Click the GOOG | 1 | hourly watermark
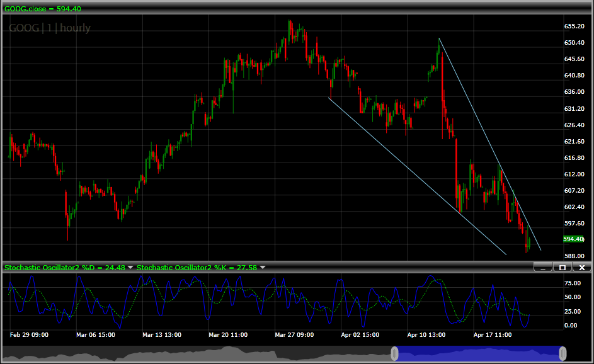The width and height of the screenshot is (594, 364). pos(50,28)
